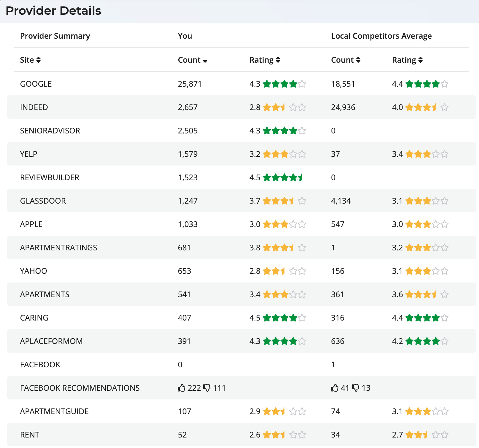Select the GLASSDOOR site label
Screen dimensions: 479x448
[x=43, y=201]
